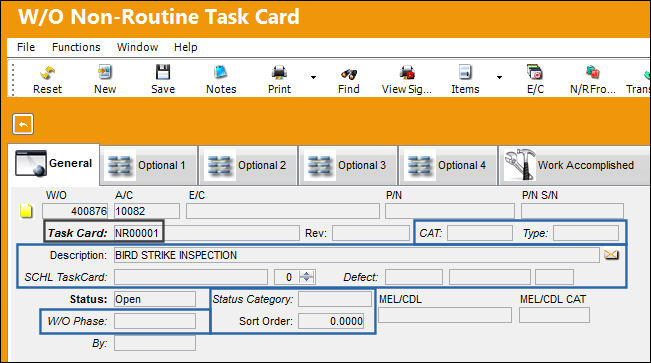Open the Work Accomplished tab
Image resolution: width=651 pixels, height=363 pixels.
tap(575, 165)
